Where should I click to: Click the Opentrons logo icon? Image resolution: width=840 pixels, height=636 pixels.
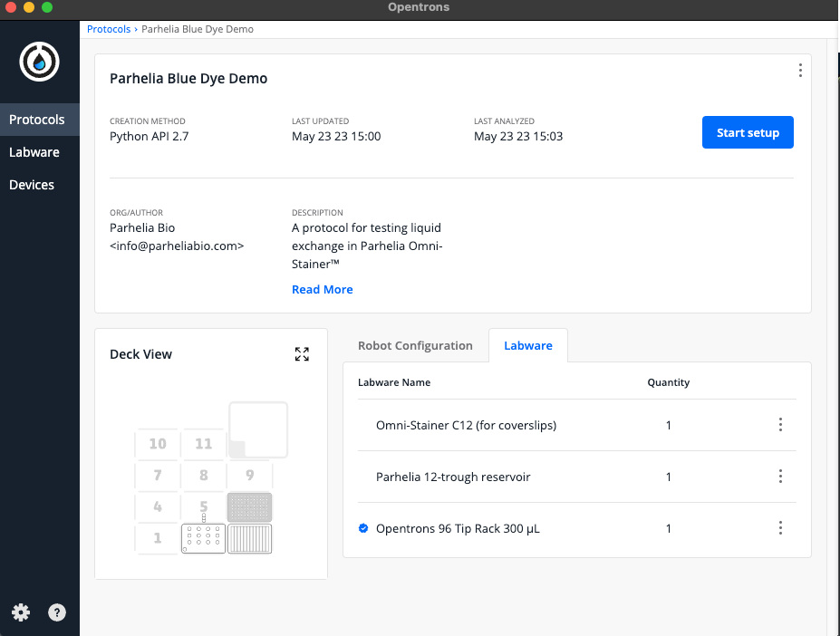pyautogui.click(x=39, y=63)
